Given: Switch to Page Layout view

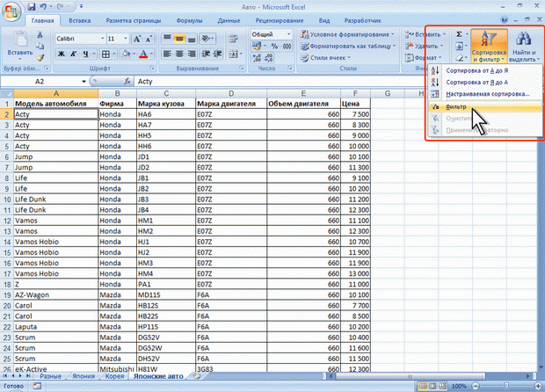Looking at the screenshot, I should pos(432,386).
